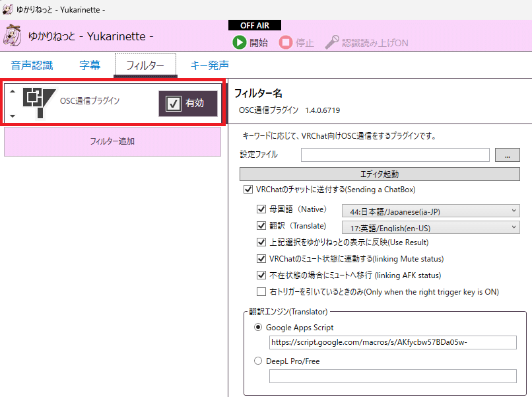Click the OSC通信プラグイン 1.4.0.6719 version text
This screenshot has height=397, width=532.
coord(289,110)
